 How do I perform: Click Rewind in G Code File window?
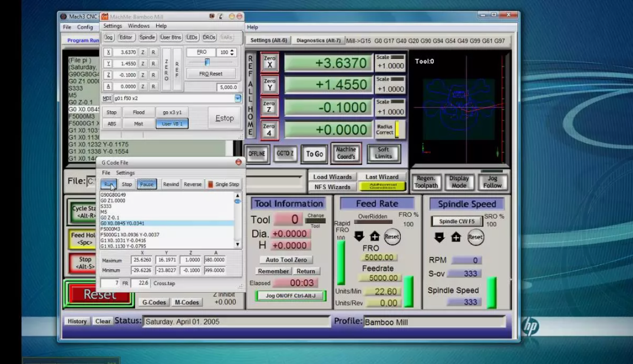pos(171,184)
